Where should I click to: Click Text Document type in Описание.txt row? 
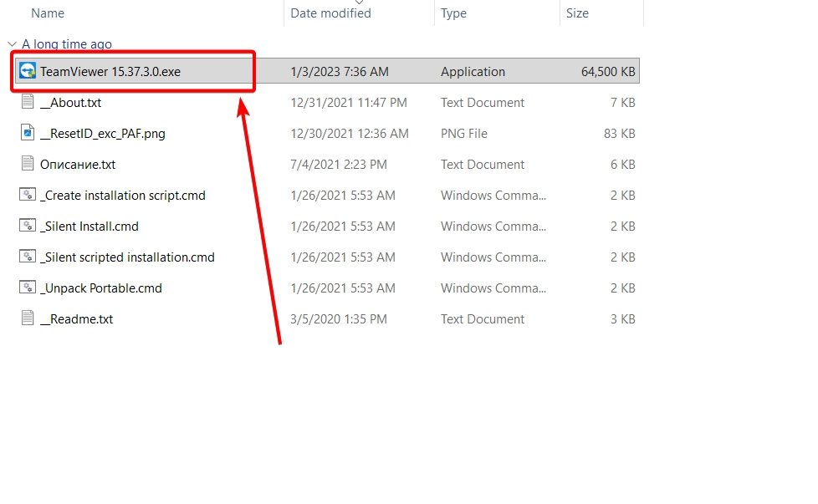click(x=482, y=164)
